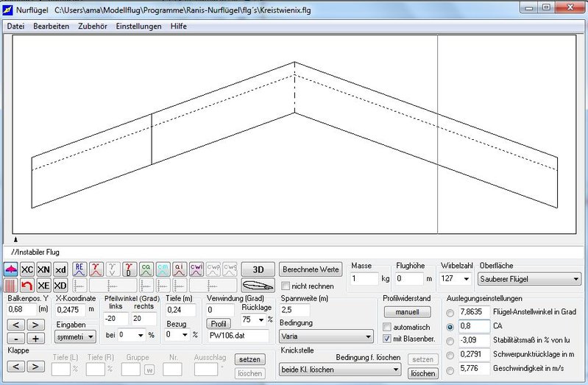Image resolution: width=588 pixels, height=385 pixels.
Task: Select the CA radio button
Action: (450, 327)
